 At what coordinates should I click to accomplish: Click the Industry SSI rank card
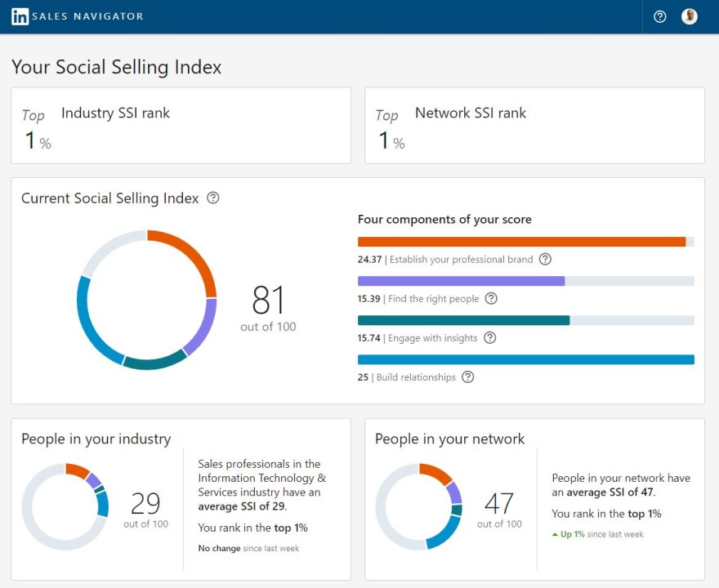tap(181, 126)
